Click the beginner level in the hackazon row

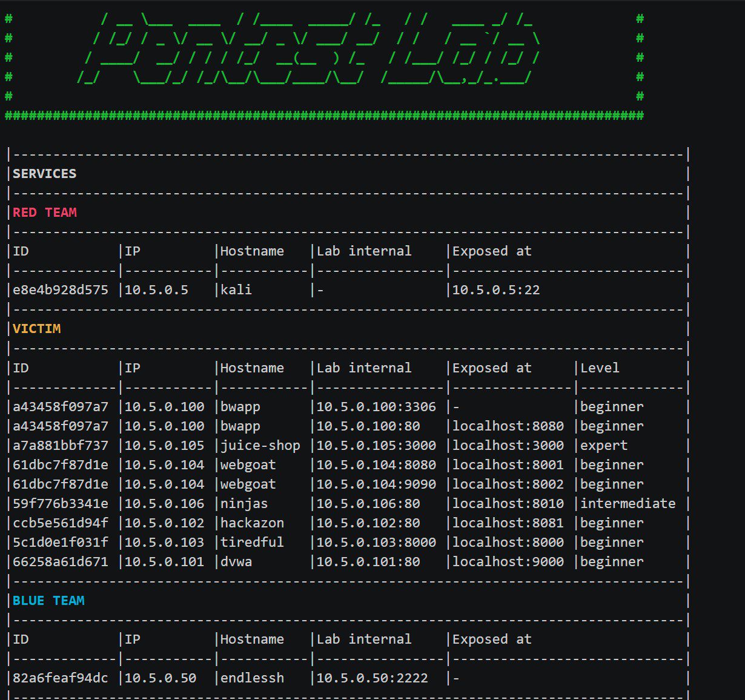(x=612, y=523)
